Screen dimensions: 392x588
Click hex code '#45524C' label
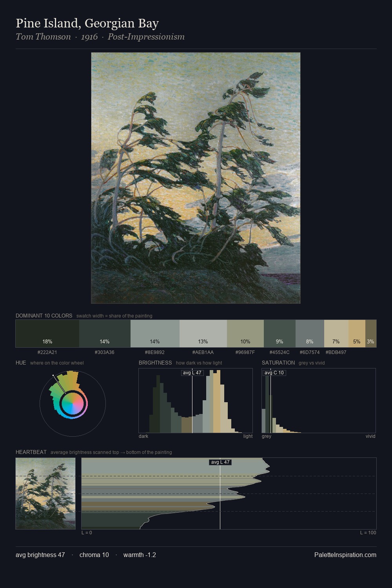(279, 352)
